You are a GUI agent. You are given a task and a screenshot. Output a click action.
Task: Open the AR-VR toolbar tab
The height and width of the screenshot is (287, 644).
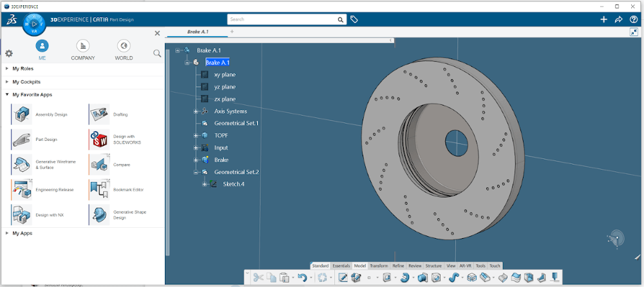466,266
